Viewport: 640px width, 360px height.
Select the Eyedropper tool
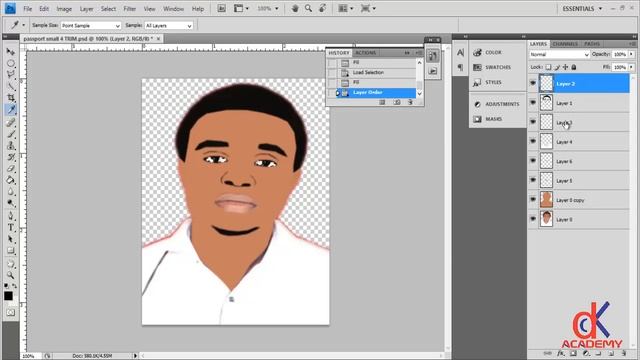point(11,109)
